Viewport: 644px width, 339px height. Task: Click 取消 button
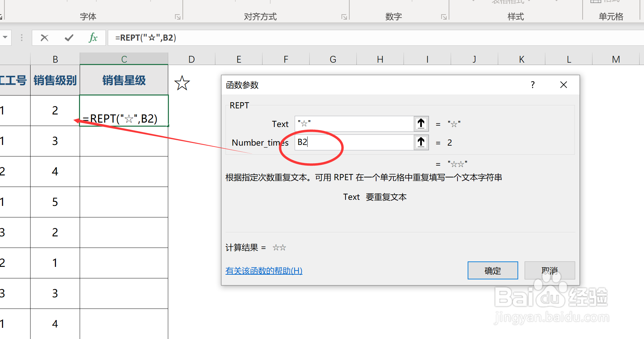(x=550, y=271)
